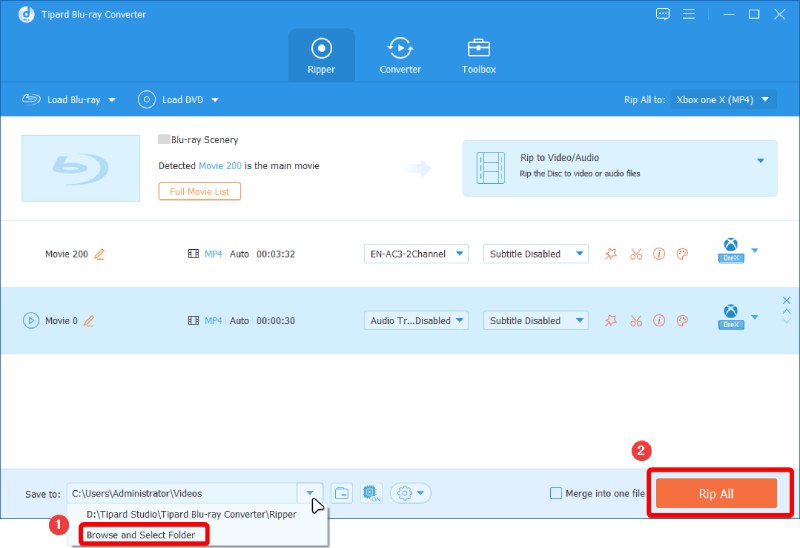800x548 pixels.
Task: Open the settings gear dropdown
Action: [x=411, y=493]
